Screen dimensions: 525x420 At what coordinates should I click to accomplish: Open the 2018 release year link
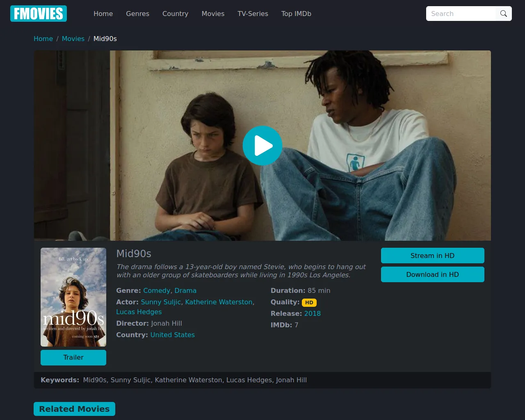pyautogui.click(x=313, y=313)
